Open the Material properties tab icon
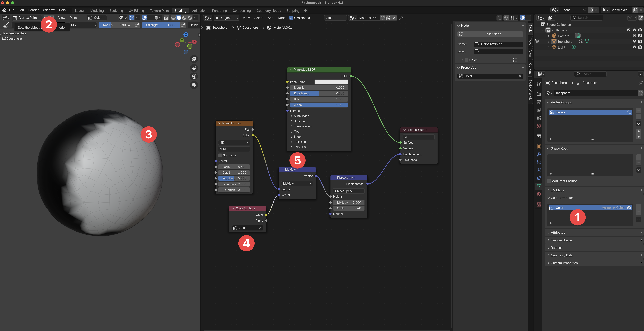 coord(538,194)
